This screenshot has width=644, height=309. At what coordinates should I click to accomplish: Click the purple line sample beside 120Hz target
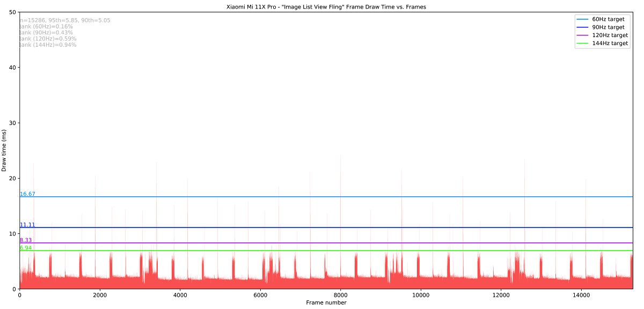point(582,35)
